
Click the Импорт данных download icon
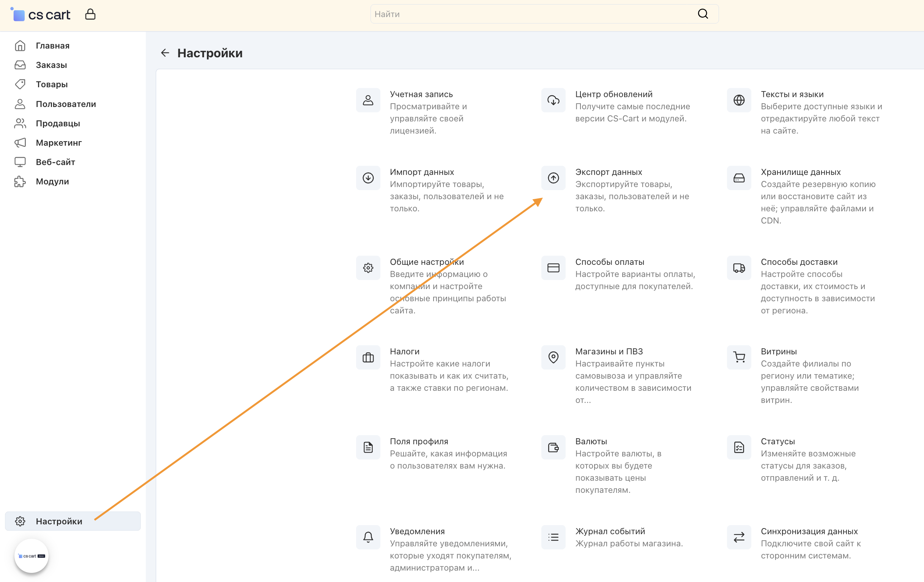click(368, 178)
